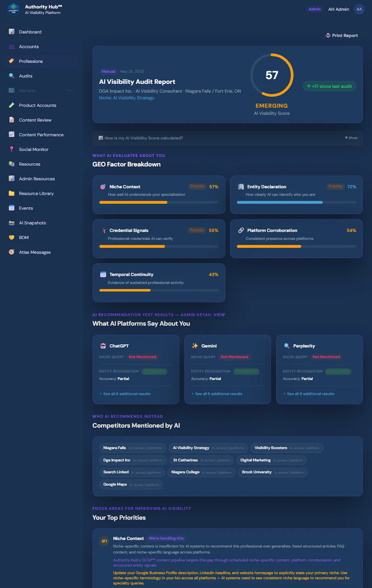372x588 pixels.
Task: Click the Temporal Continuity calendar icon
Action: tap(103, 274)
